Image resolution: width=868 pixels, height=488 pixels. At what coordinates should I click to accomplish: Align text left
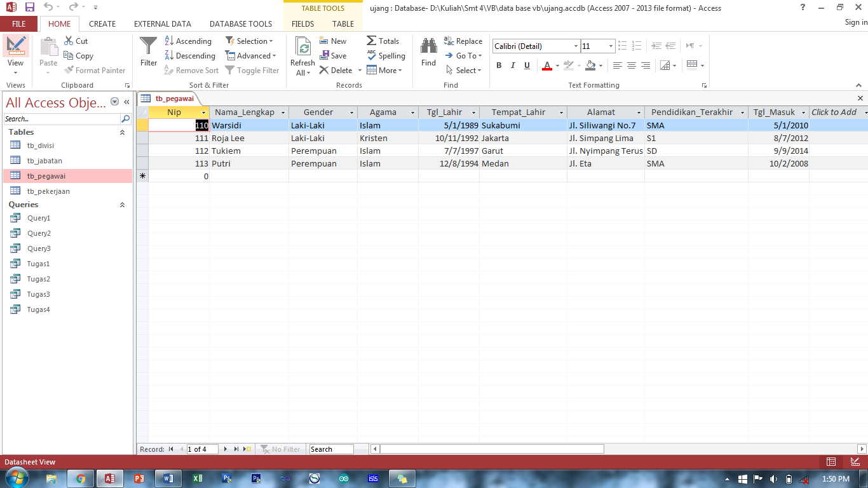pyautogui.click(x=617, y=65)
